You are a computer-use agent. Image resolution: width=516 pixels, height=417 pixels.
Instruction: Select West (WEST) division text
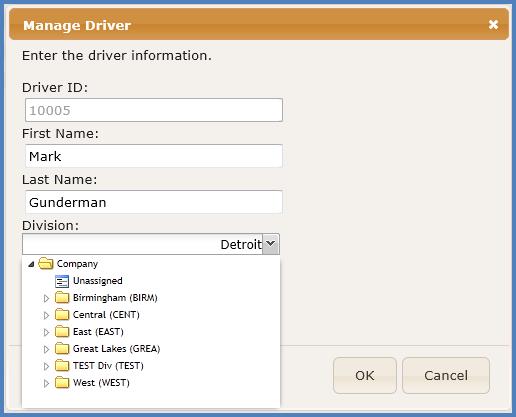(x=101, y=383)
